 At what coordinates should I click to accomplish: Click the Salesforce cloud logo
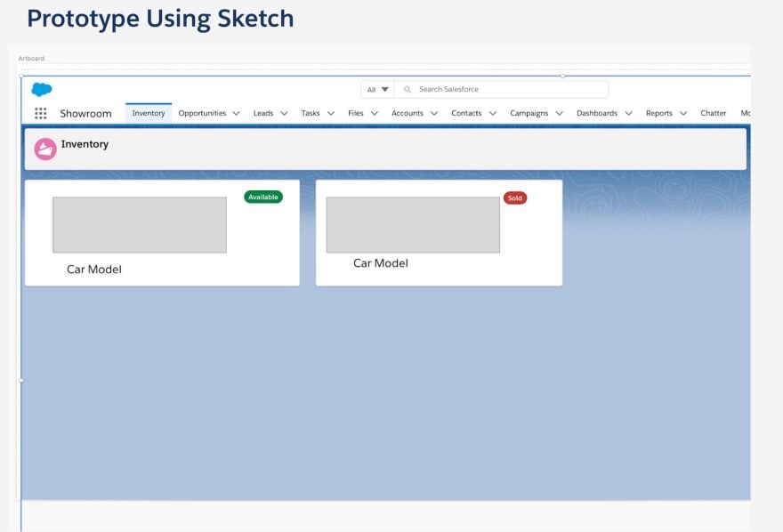pyautogui.click(x=42, y=89)
